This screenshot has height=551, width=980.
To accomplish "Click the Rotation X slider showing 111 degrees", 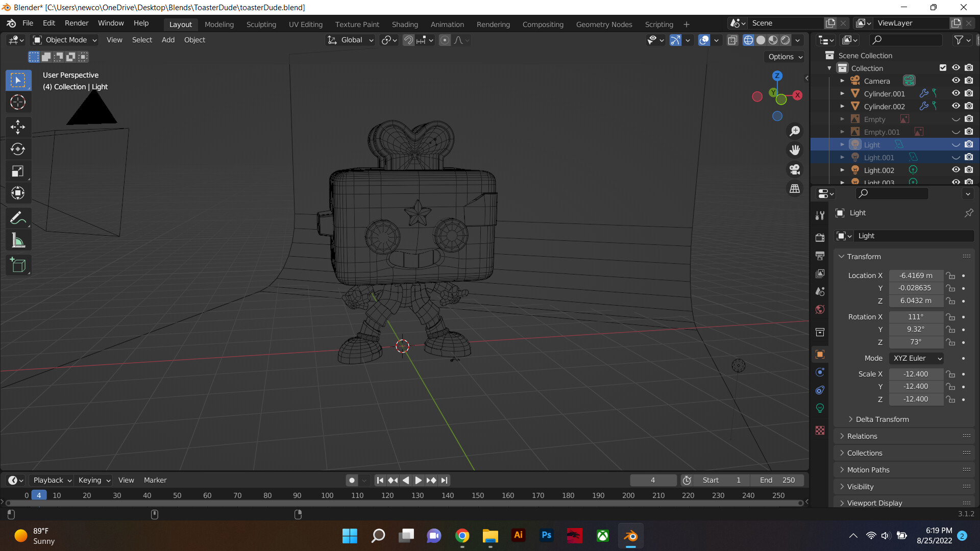I will (916, 316).
